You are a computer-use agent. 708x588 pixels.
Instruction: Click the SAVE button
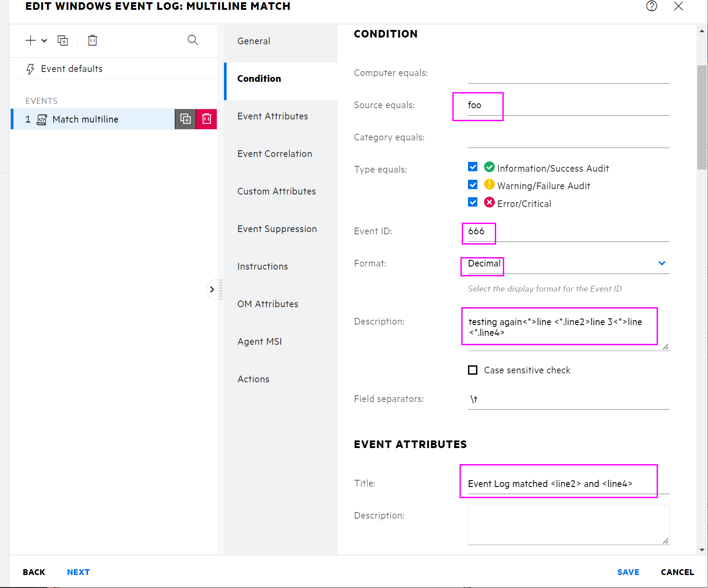pyautogui.click(x=628, y=572)
